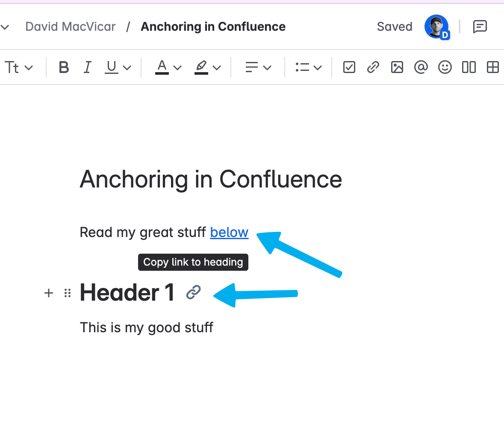Click the Header 1 heading text
Screen dimensions: 504x442
click(x=127, y=292)
